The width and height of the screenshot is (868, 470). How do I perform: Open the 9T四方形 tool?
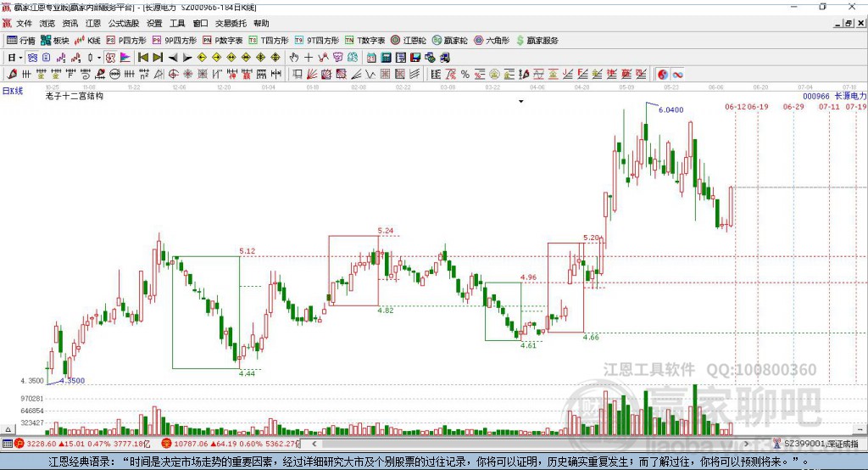pyautogui.click(x=317, y=41)
